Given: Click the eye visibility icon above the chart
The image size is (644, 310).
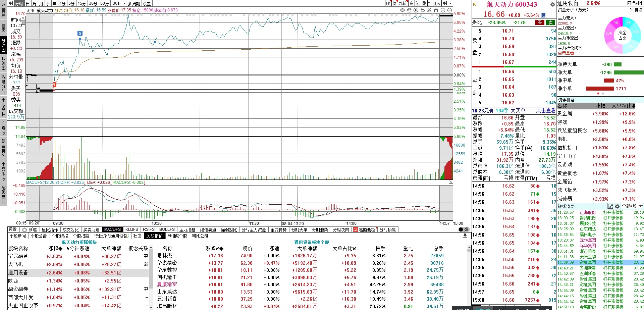Looking at the screenshot, I should click(402, 10).
